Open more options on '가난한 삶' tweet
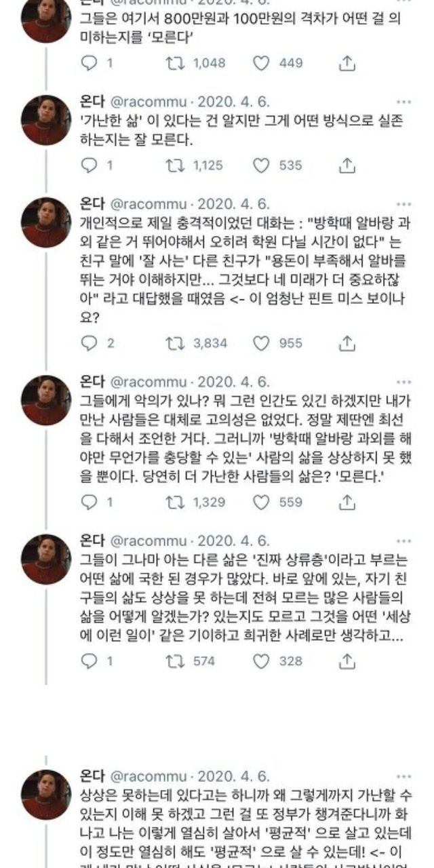434x868 pixels. point(403,102)
